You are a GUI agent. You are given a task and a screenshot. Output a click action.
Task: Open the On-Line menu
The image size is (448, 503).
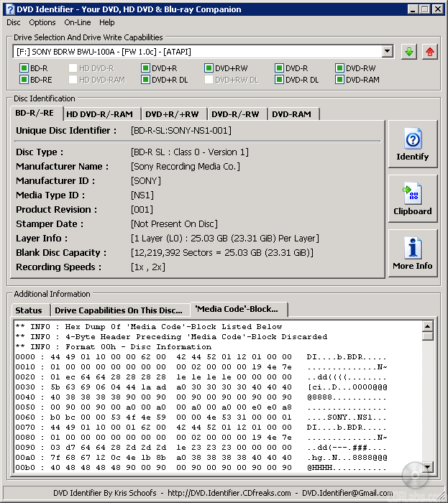[x=77, y=22]
